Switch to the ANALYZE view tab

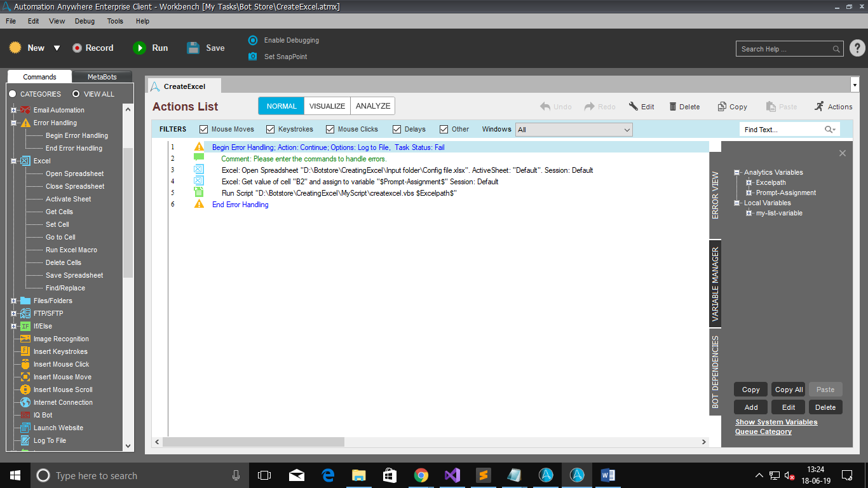coord(373,106)
